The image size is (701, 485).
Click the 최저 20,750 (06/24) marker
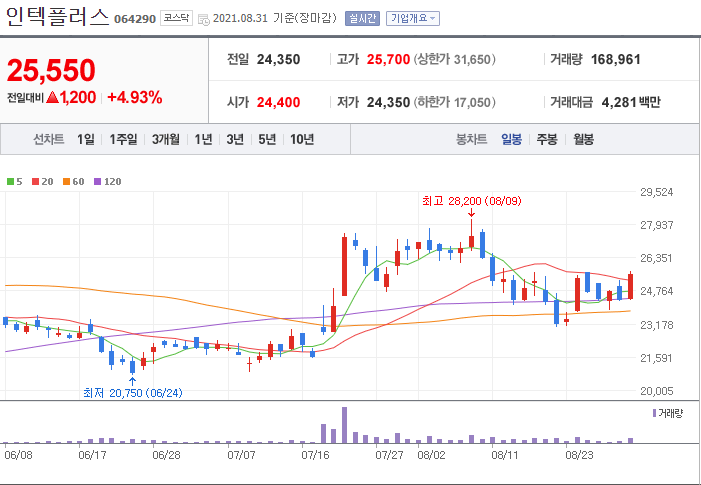pyautogui.click(x=133, y=393)
